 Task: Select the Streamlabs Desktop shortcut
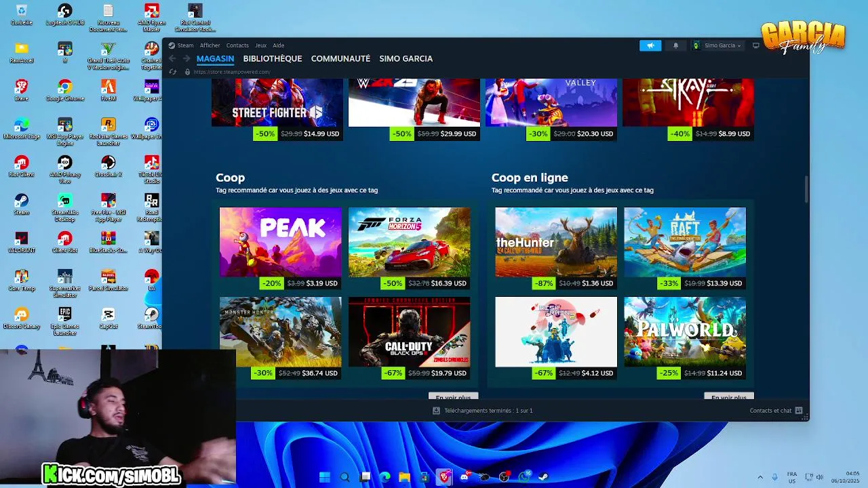click(x=65, y=207)
